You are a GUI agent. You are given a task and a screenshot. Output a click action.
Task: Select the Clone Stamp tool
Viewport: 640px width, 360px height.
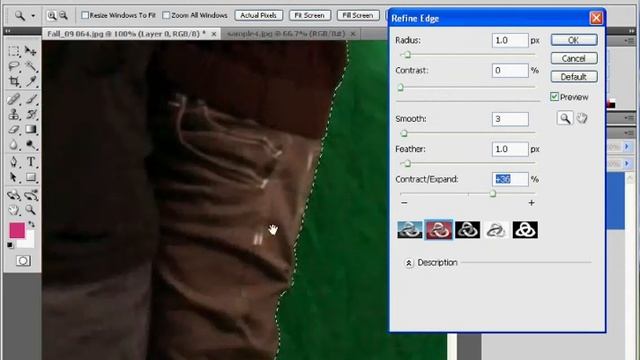[x=14, y=114]
